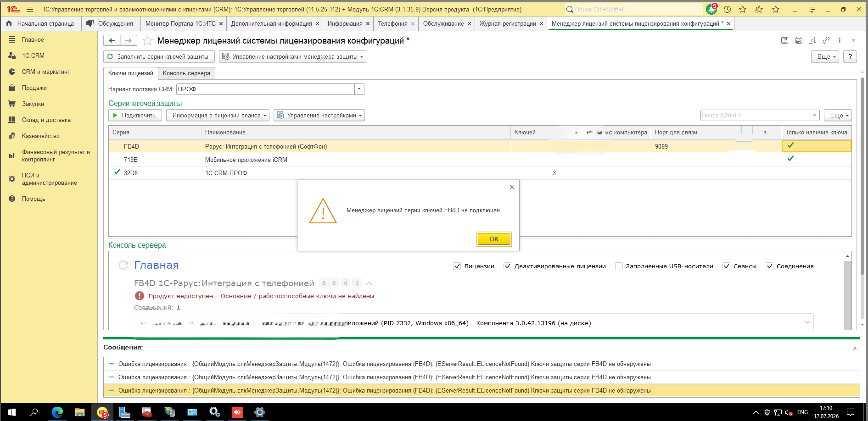Click the global search field Поиск Ctrl+Shift+F
The height and width of the screenshot is (421, 868).
click(x=633, y=9)
